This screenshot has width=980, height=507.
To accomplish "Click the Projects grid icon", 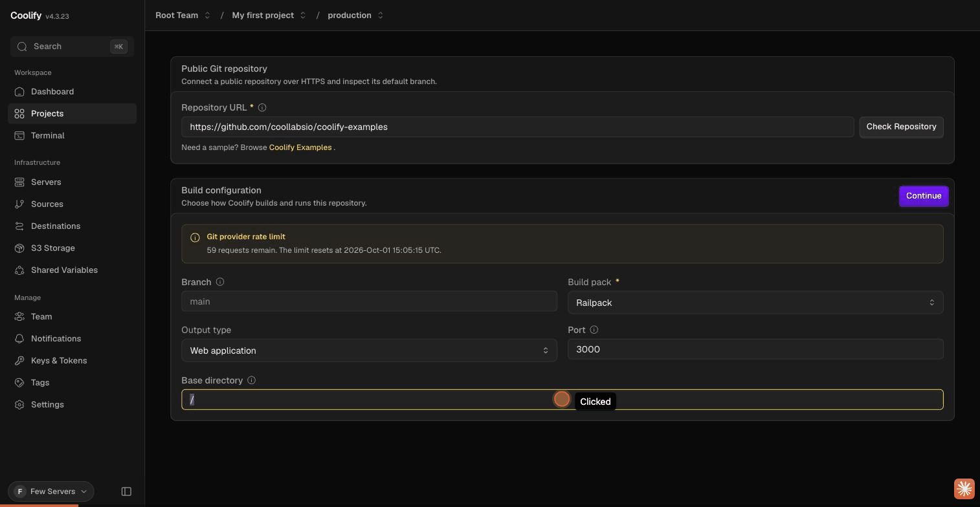I will coord(20,114).
